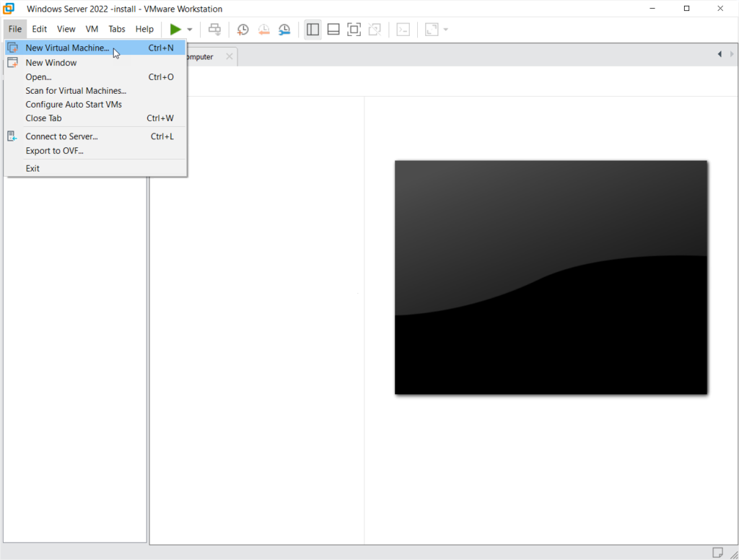Screen dimensions: 739x560
Task: Select Open... from the File menu
Action: [x=95, y=76]
